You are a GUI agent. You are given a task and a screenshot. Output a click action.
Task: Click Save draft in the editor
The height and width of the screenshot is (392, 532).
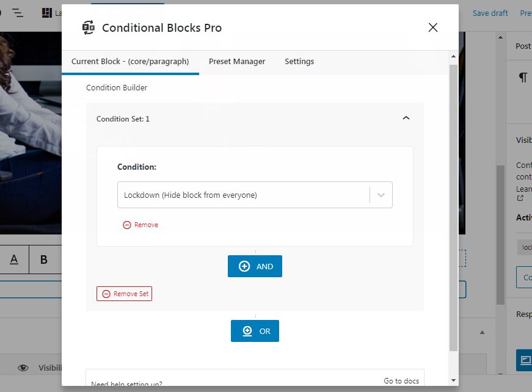coord(490,13)
